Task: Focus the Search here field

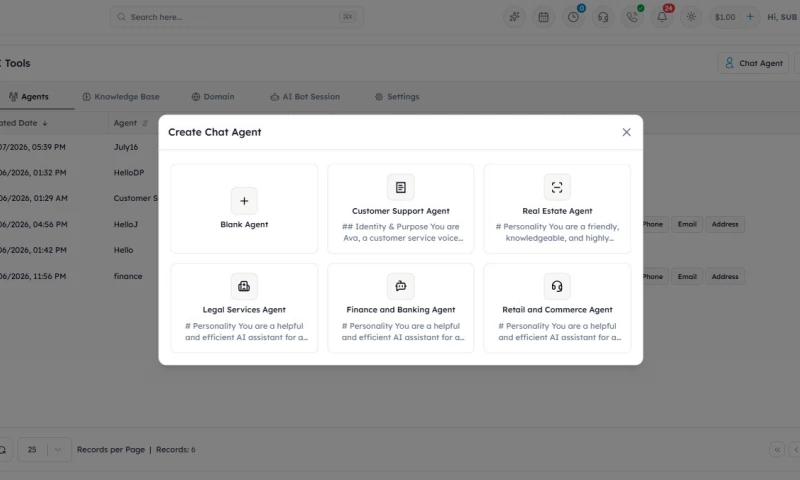Action: point(237,17)
